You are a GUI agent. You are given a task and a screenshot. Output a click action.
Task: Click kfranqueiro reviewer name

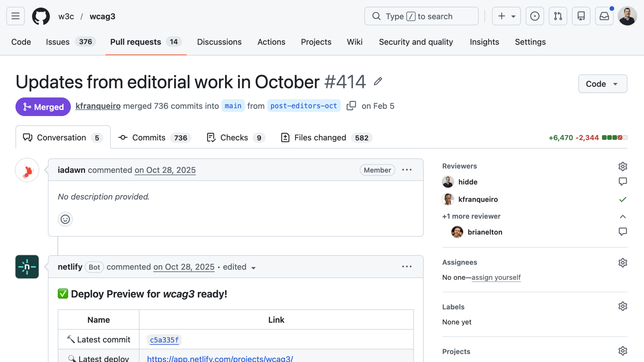478,199
